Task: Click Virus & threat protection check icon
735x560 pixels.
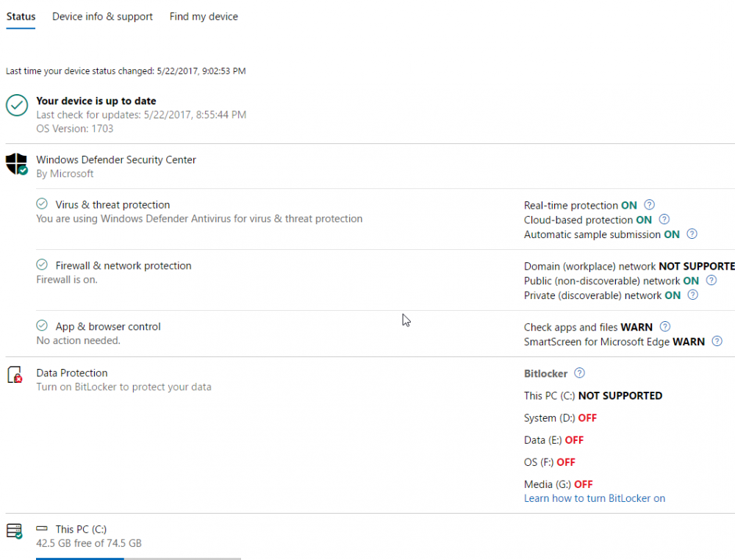Action: (42, 205)
